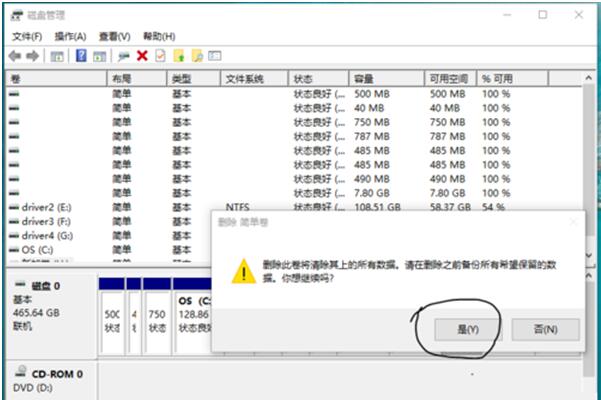Image resolution: width=601 pixels, height=400 pixels.
Task: Confirm deletion with the 是(Y) button
Action: click(x=467, y=329)
